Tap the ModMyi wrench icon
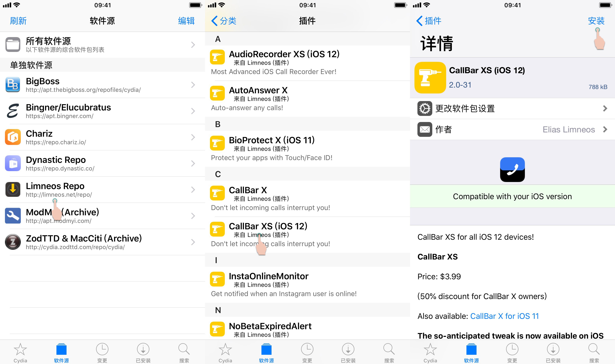This screenshot has width=615, height=364. pos(13,216)
